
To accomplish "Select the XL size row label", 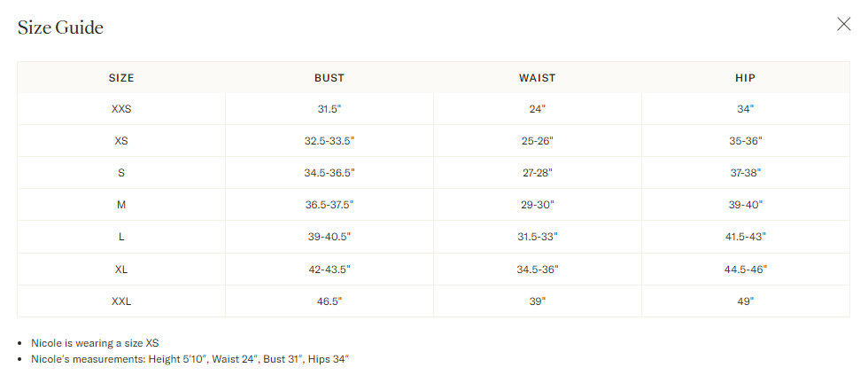I will 121,269.
